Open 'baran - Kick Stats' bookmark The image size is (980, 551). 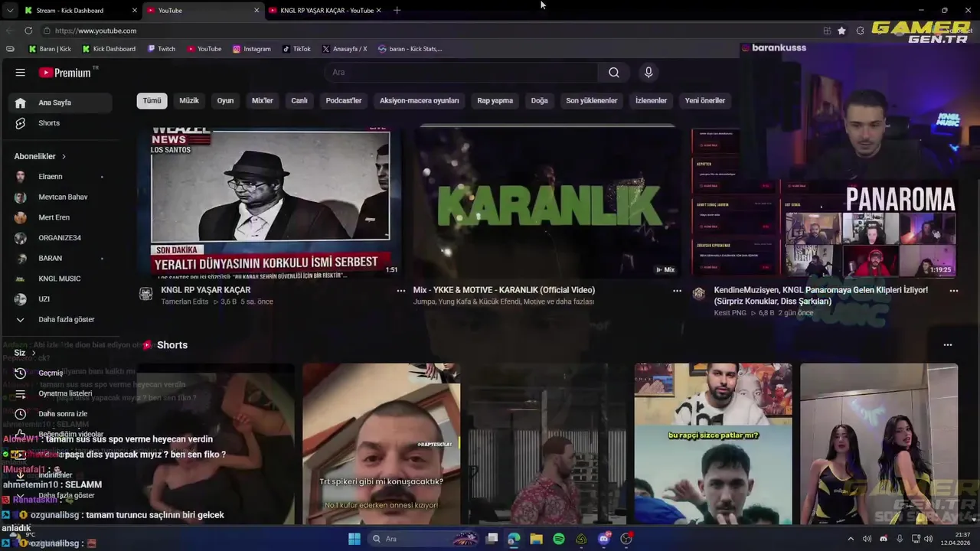(410, 49)
